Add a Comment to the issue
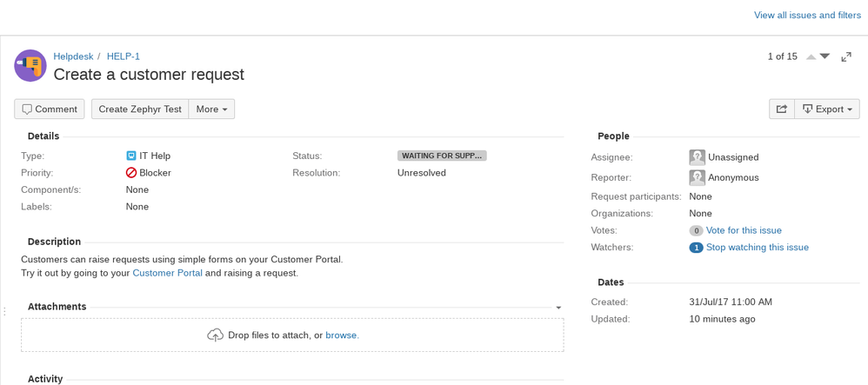868x385 pixels. [x=50, y=109]
